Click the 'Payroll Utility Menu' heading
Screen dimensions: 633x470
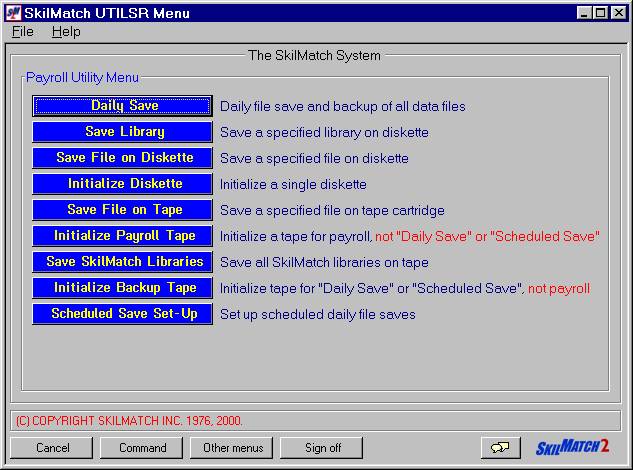coord(82,77)
